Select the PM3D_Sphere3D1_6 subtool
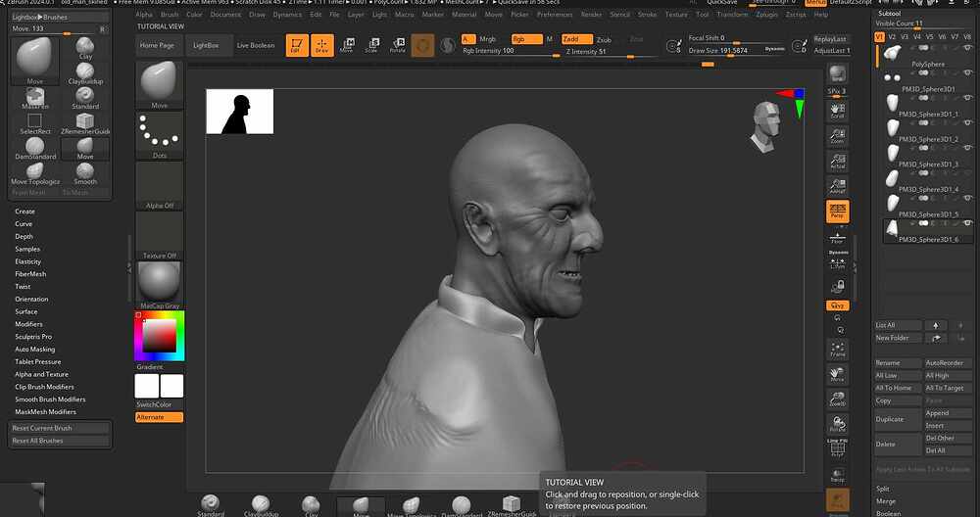 pos(928,231)
